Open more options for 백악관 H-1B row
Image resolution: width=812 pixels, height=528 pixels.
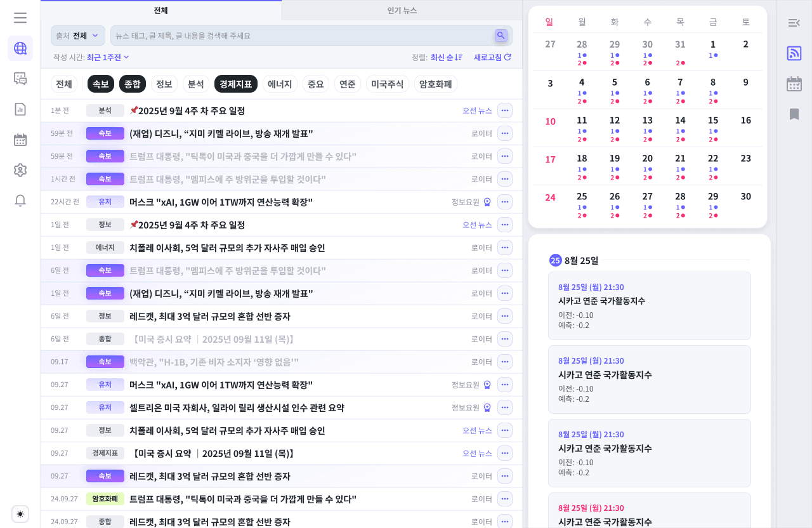click(x=505, y=362)
